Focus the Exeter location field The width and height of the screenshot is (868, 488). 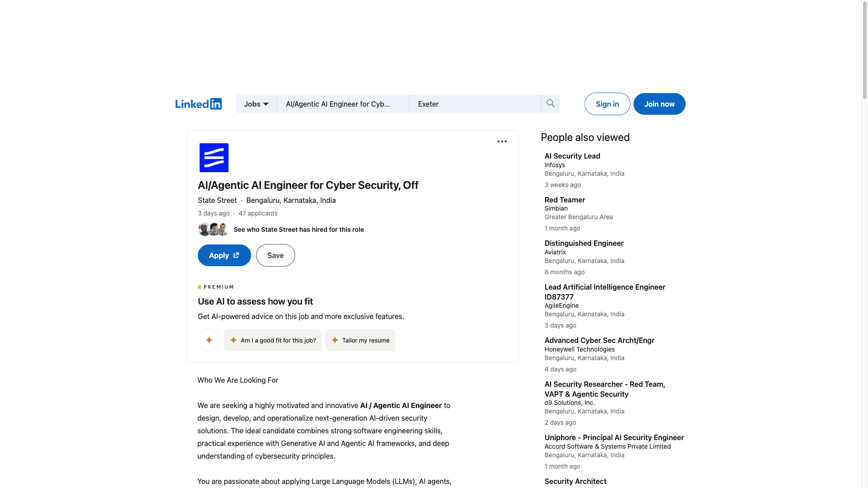475,104
